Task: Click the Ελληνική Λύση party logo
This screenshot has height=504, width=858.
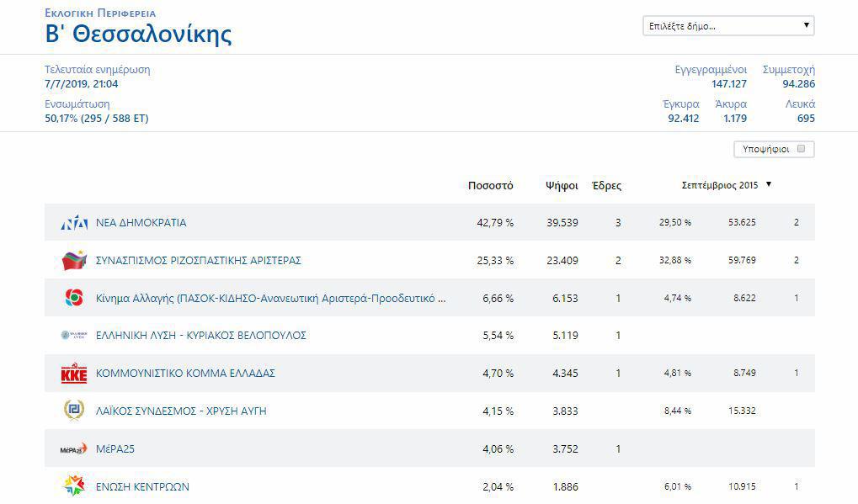Action: 74,336
